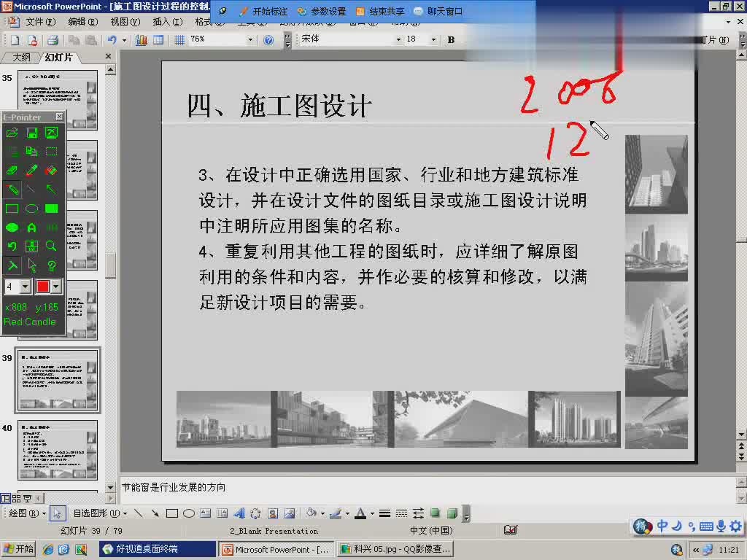The image size is (747, 560).
Task: Select the text 'A' tool in E-Pointer
Action: [x=32, y=227]
